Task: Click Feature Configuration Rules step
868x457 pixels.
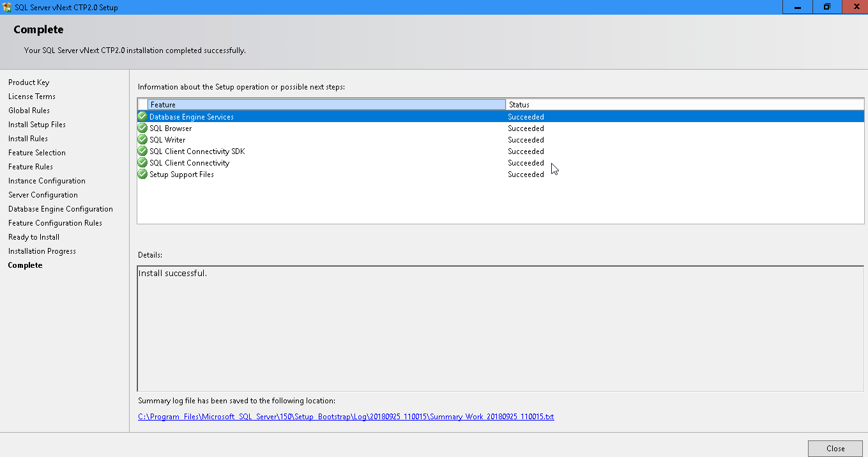Action: [55, 223]
